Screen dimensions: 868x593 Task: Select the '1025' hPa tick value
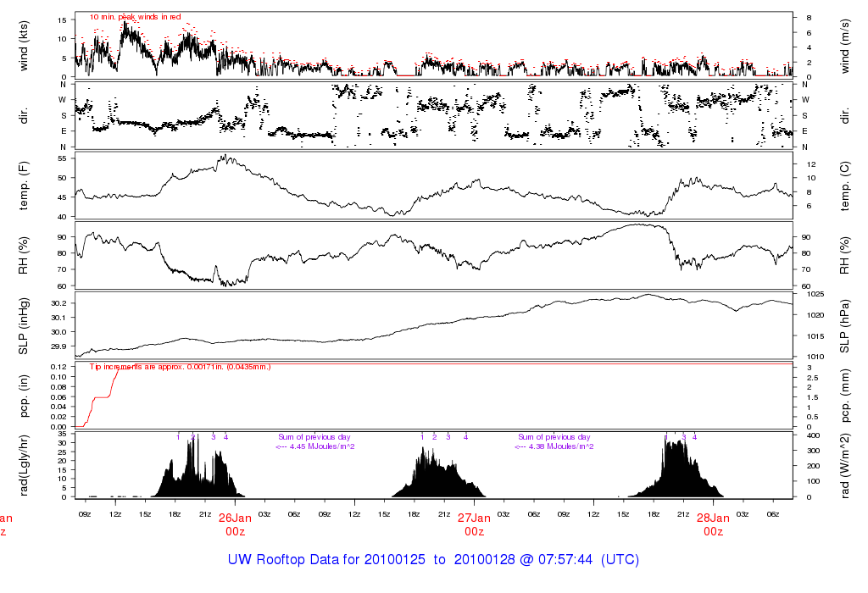pyautogui.click(x=815, y=294)
